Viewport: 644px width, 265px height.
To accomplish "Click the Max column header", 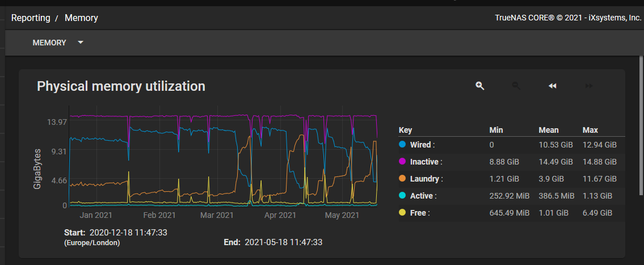I will (590, 130).
